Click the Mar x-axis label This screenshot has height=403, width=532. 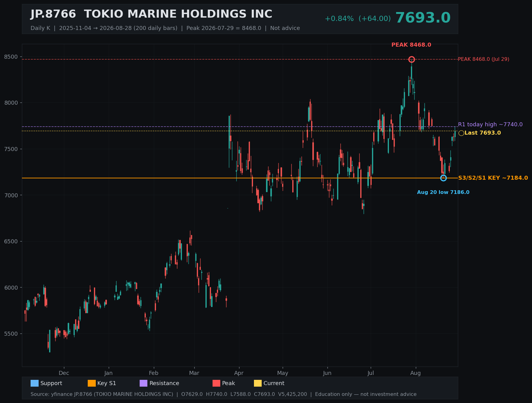(194, 373)
